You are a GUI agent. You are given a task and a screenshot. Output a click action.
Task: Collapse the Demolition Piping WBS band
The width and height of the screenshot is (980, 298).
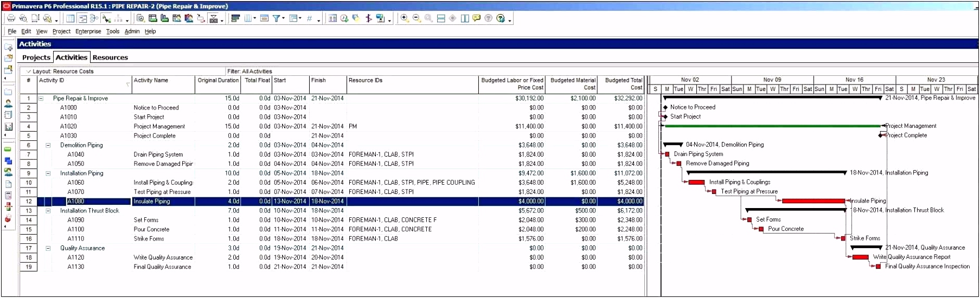[48, 145]
